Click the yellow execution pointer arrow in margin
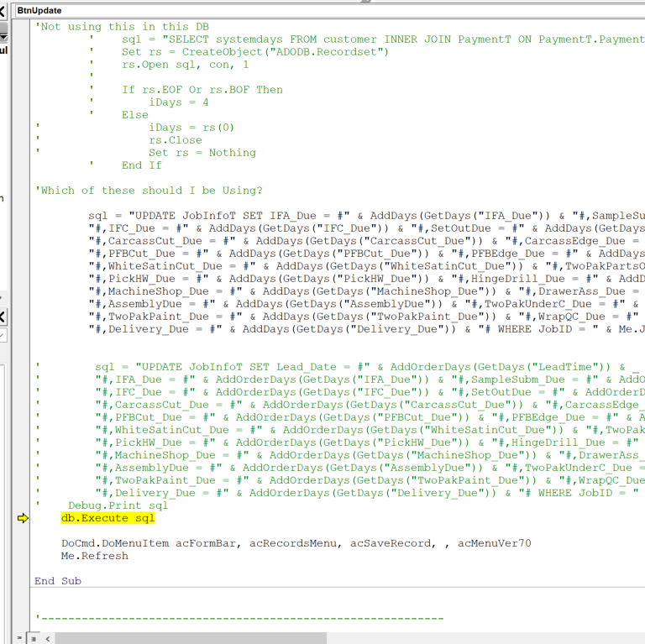The width and height of the screenshot is (645, 644). [x=23, y=518]
